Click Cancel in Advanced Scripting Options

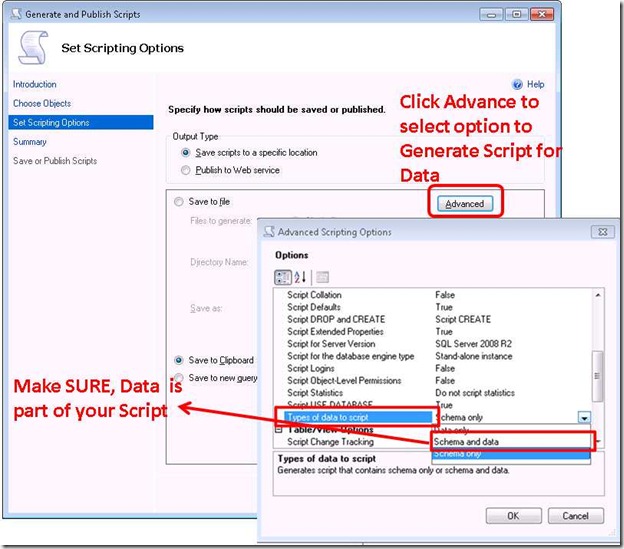pos(575,516)
